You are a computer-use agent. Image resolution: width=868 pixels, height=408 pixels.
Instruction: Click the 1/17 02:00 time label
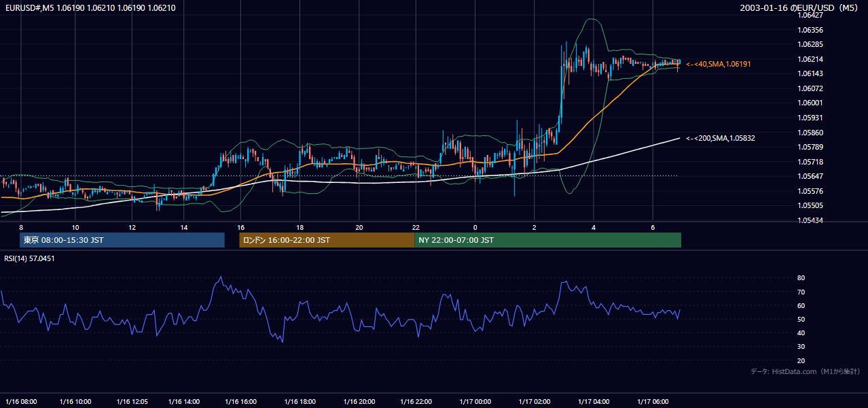pyautogui.click(x=535, y=402)
